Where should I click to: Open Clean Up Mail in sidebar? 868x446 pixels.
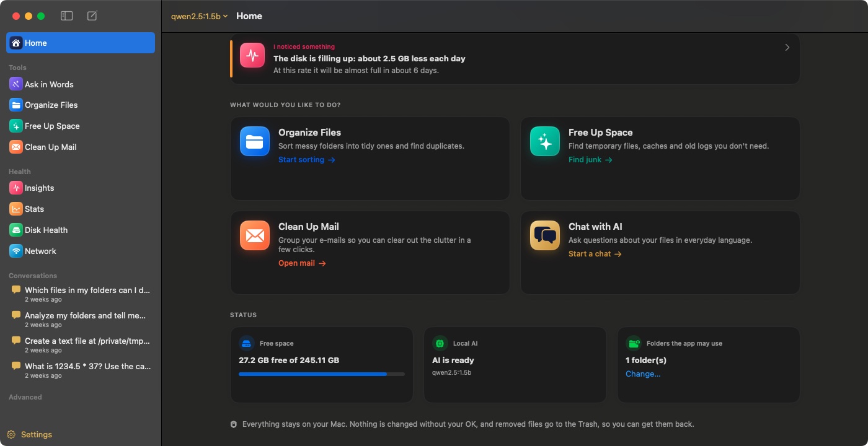pyautogui.click(x=81, y=147)
